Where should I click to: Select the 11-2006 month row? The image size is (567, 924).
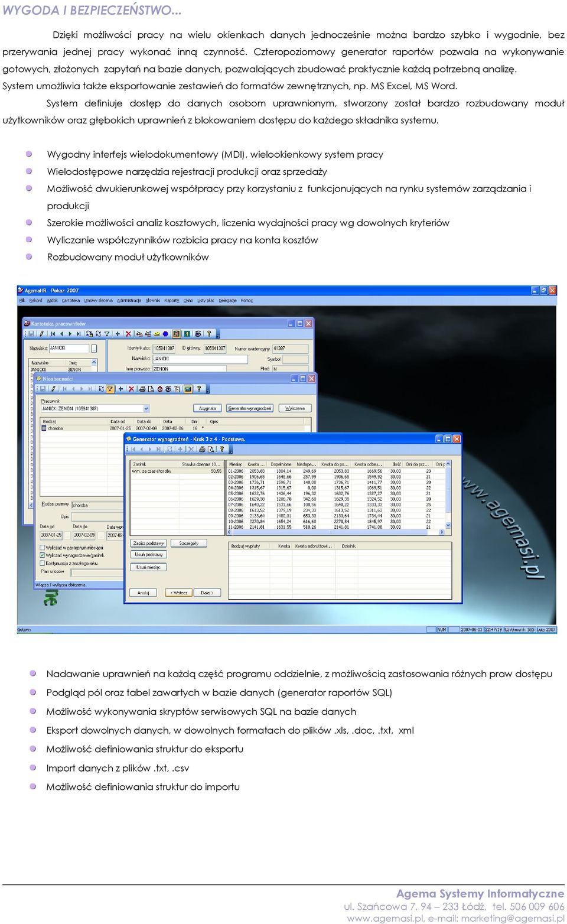(337, 527)
